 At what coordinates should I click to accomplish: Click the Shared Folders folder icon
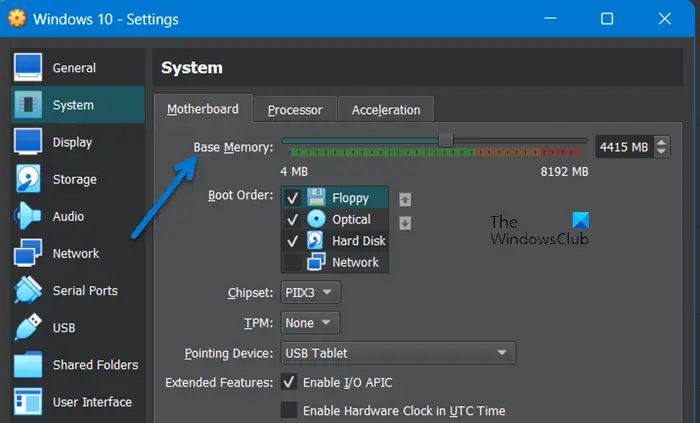(28, 364)
